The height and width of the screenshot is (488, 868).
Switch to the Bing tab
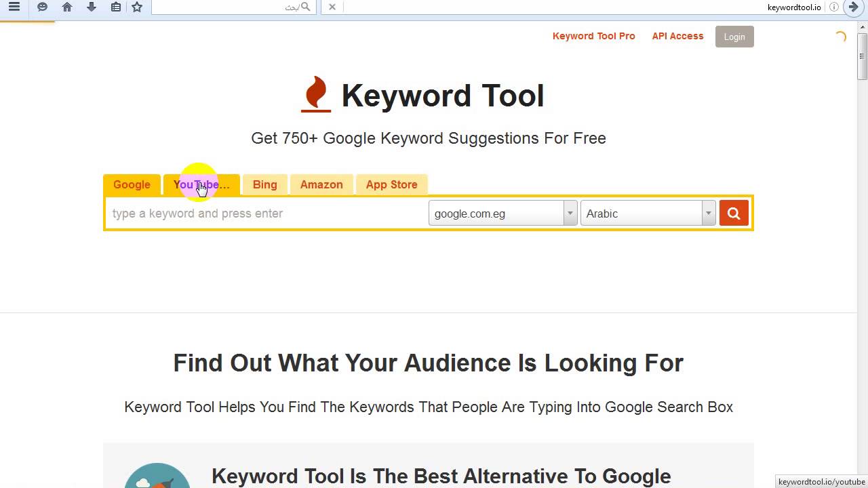pos(264,184)
